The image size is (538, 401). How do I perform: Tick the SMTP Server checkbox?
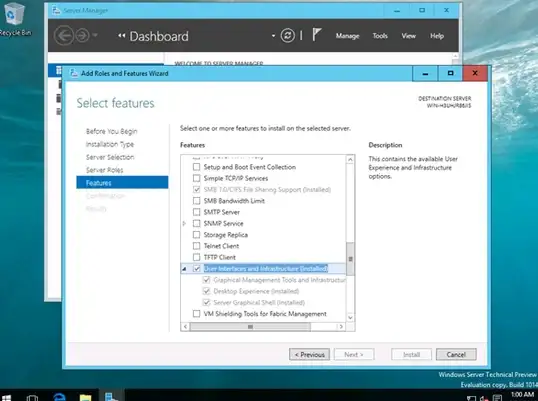pos(196,212)
